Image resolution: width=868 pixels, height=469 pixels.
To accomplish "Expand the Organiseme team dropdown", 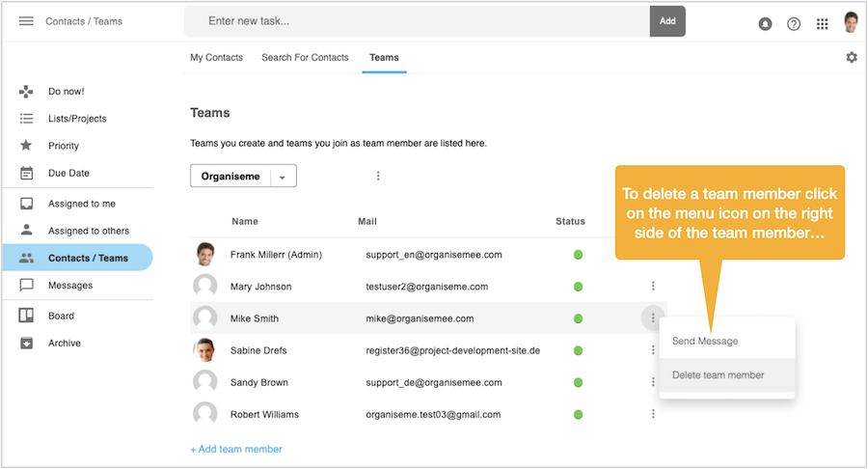I will click(x=283, y=177).
